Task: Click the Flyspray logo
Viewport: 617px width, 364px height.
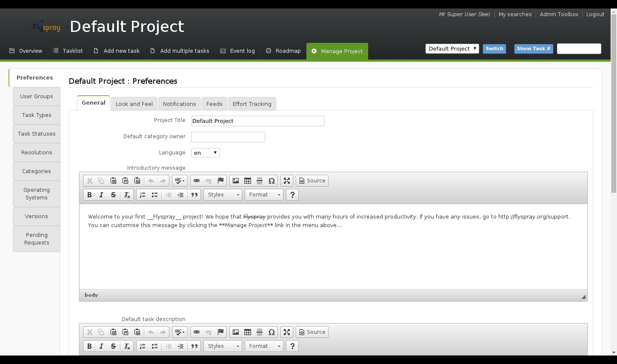Action: coord(41,27)
